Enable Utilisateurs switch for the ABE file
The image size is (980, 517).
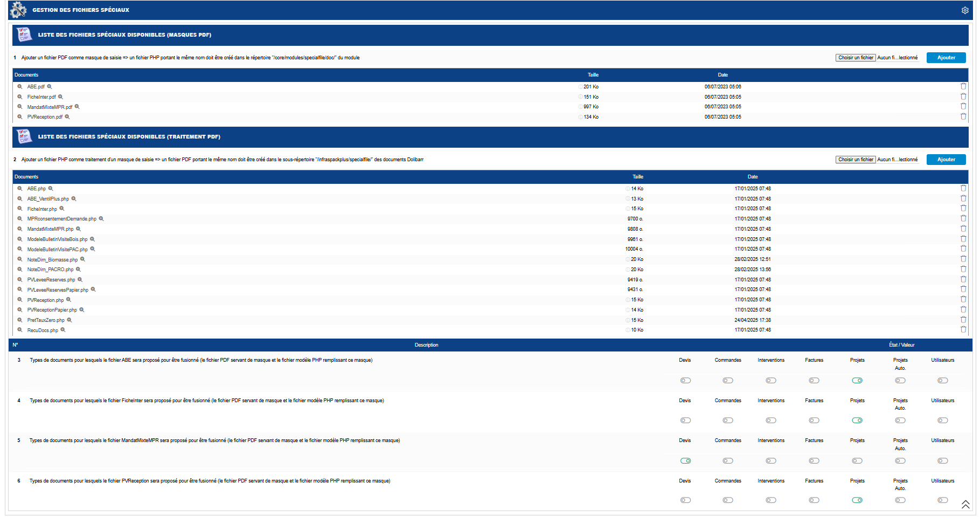(943, 381)
